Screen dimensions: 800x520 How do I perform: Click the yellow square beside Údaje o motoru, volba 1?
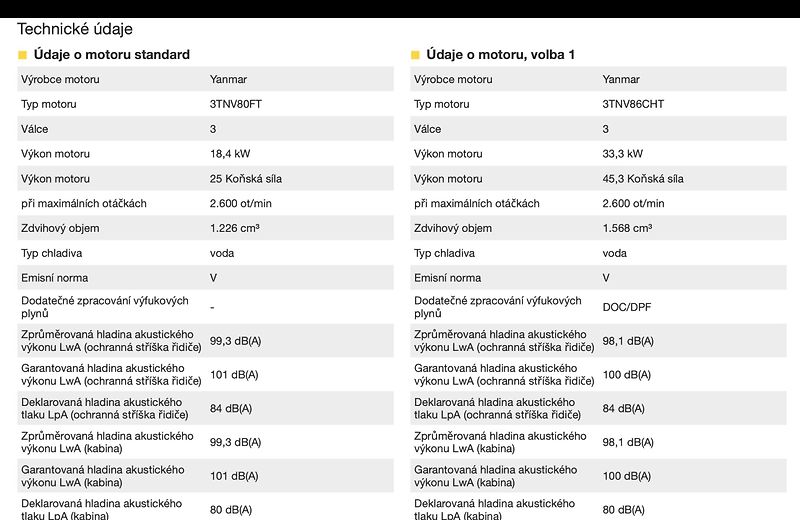click(415, 55)
